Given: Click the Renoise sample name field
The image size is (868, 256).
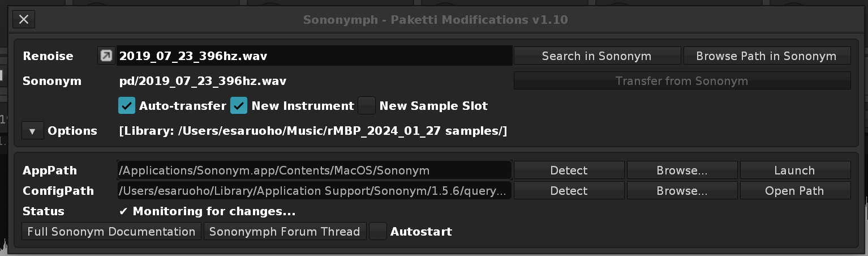Looking at the screenshot, I should 314,56.
